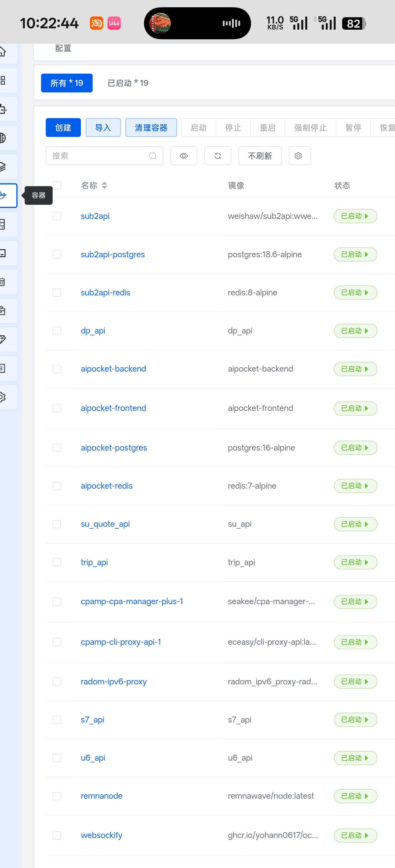
Task: Expand the 不刷新 refresh interval dropdown
Action: coord(260,156)
